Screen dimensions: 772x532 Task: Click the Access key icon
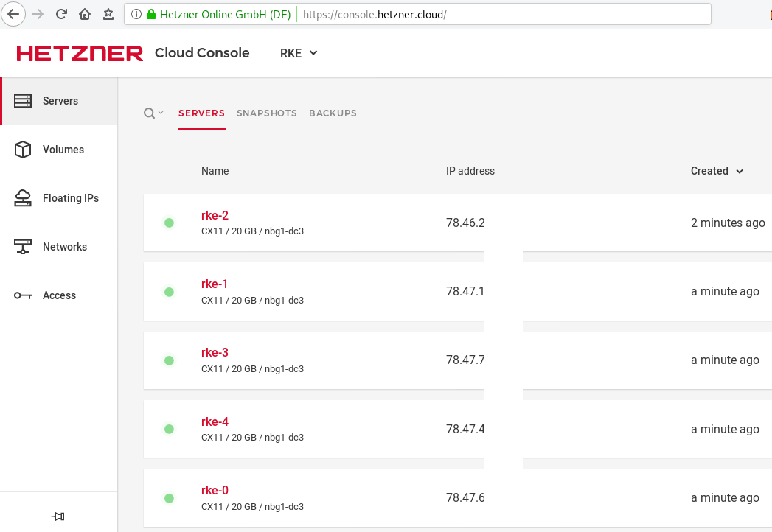23,295
